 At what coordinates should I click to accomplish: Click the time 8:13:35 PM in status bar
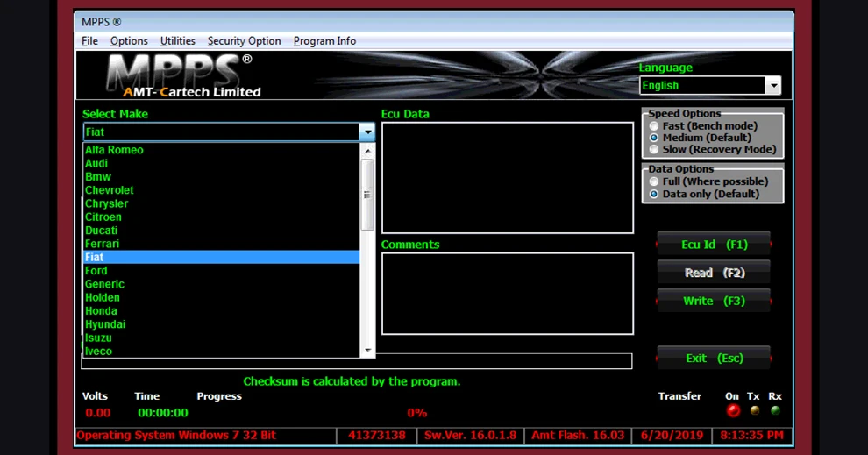751,435
